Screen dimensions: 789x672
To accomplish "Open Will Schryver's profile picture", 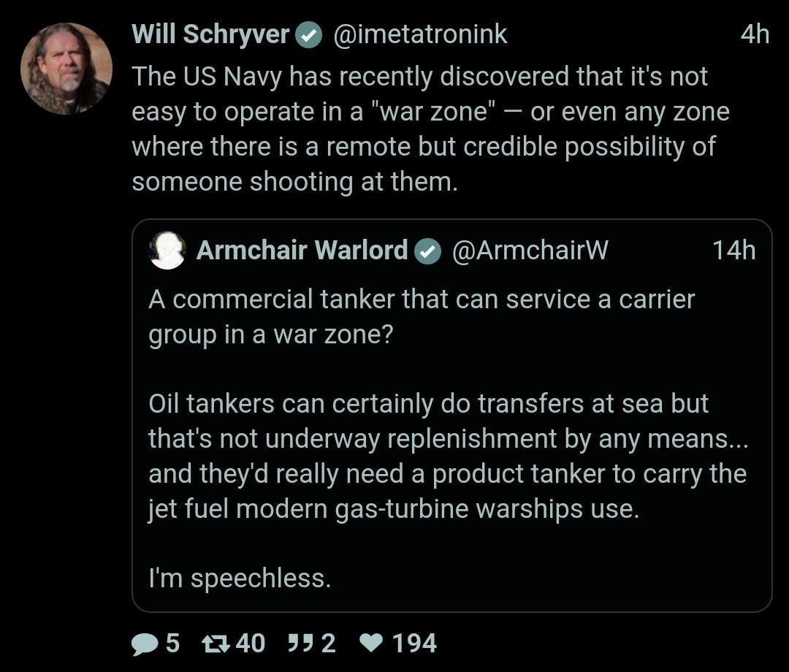I will coord(66,69).
